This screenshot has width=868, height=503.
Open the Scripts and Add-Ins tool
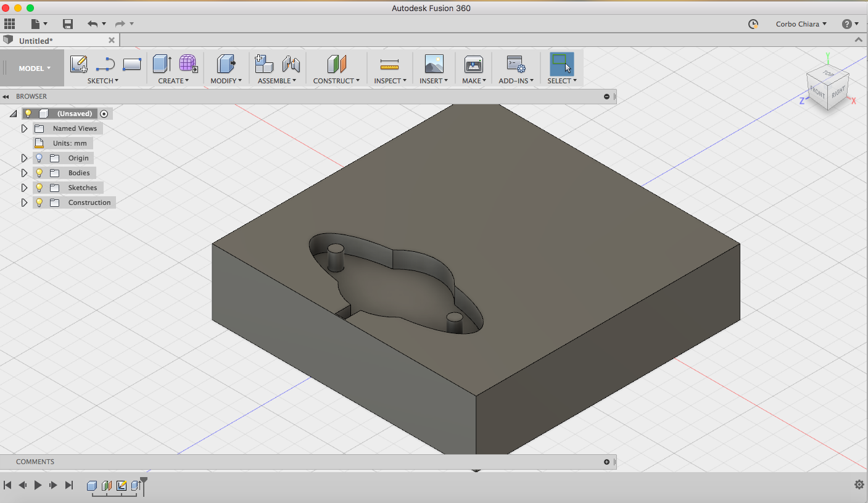[516, 64]
